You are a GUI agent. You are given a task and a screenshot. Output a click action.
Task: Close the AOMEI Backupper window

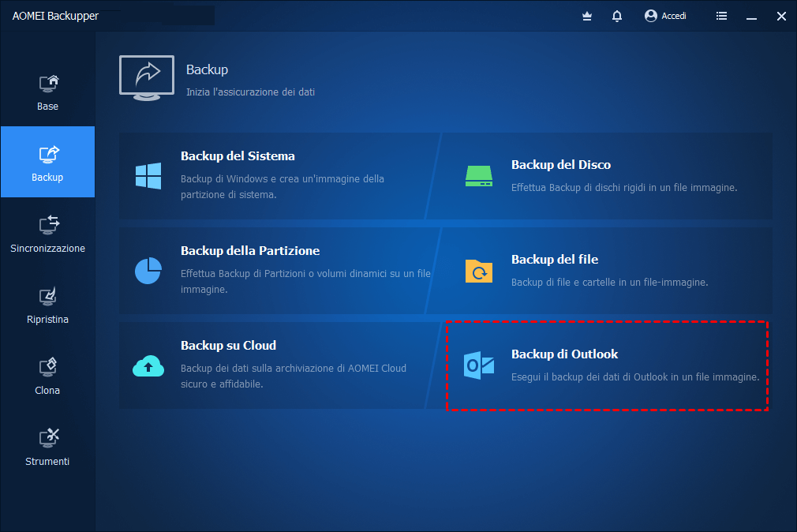(782, 17)
